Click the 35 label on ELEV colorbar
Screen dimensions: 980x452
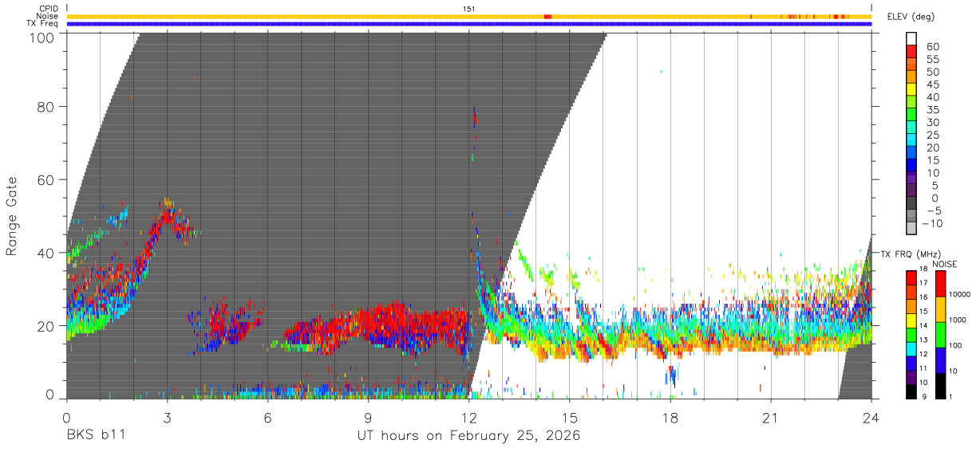click(931, 110)
